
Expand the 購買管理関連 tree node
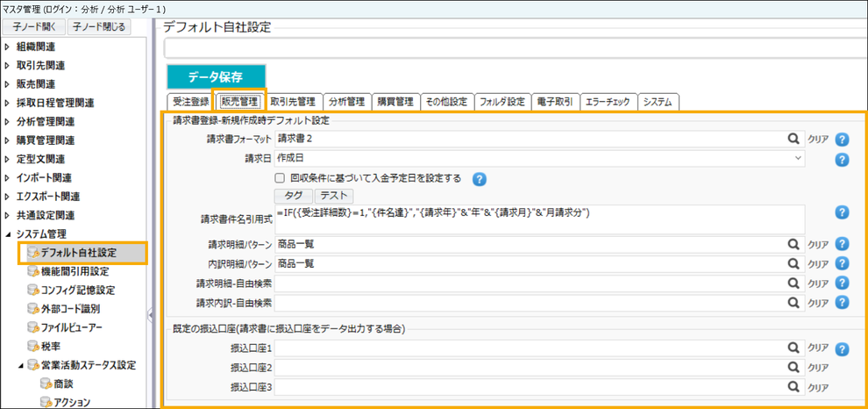pos(7,140)
